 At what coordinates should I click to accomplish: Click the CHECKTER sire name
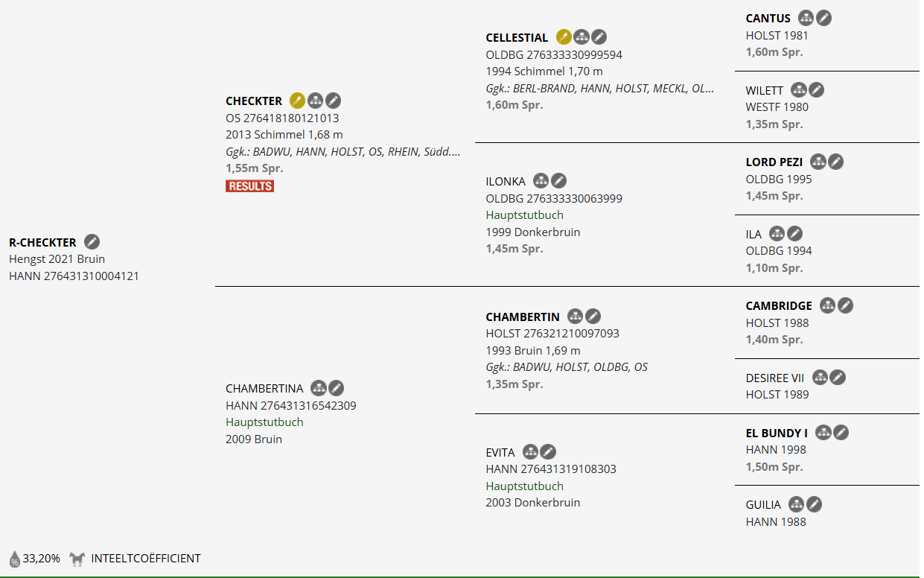click(254, 101)
